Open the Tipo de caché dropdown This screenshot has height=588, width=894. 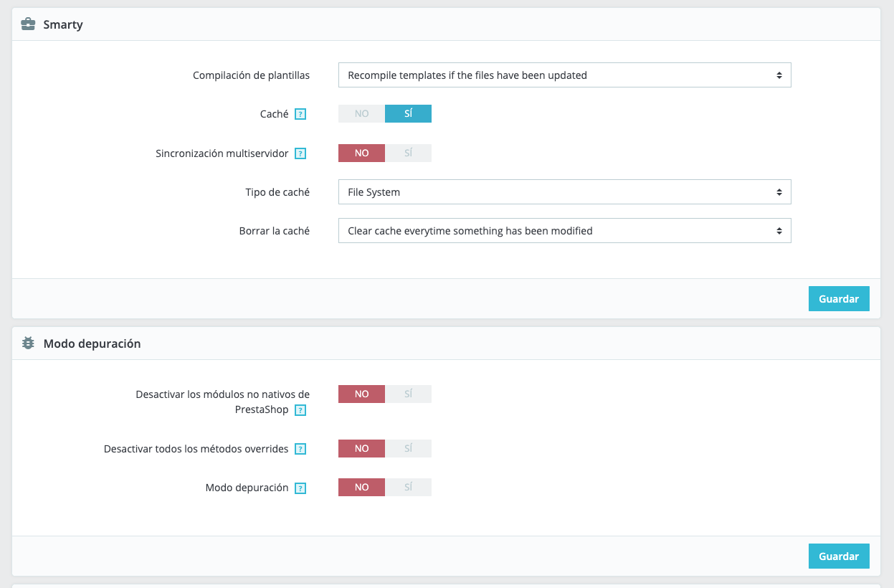tap(564, 192)
